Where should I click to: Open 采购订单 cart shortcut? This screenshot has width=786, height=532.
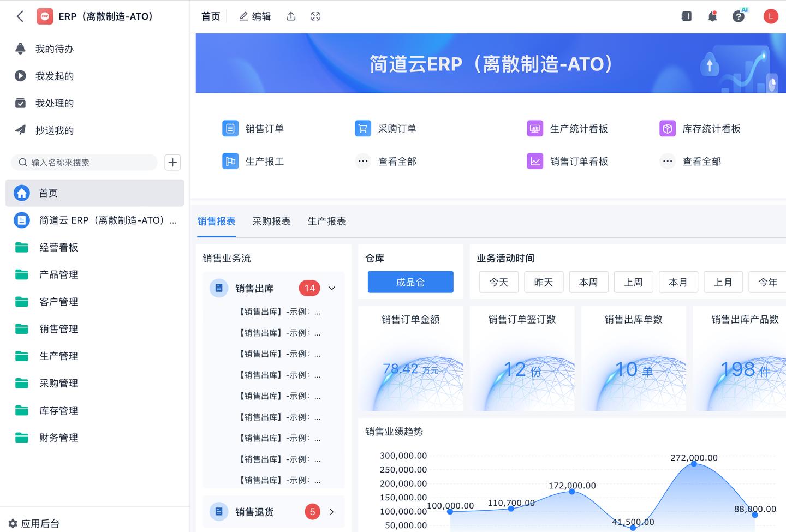point(363,129)
